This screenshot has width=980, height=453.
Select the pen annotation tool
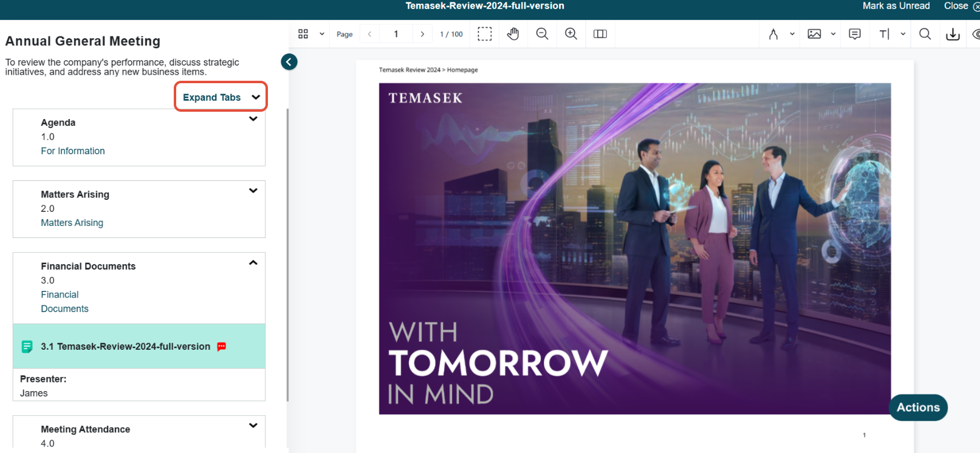pos(773,34)
